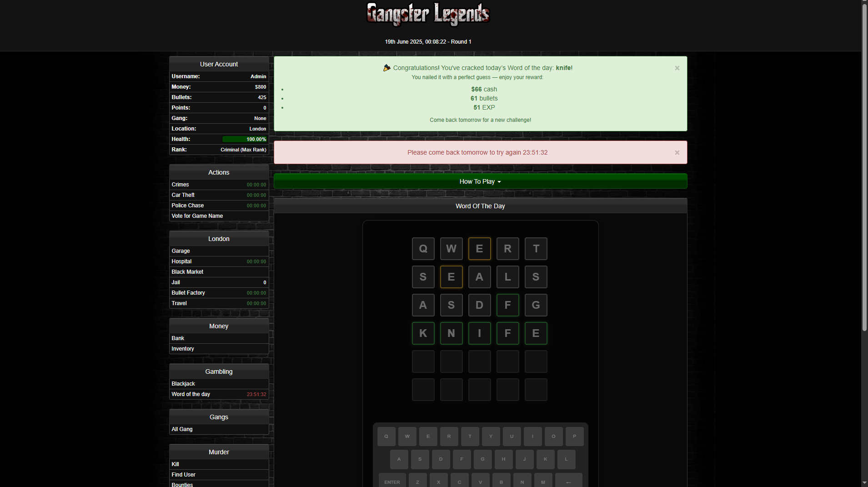
Task: Open the Bank page
Action: (178, 338)
